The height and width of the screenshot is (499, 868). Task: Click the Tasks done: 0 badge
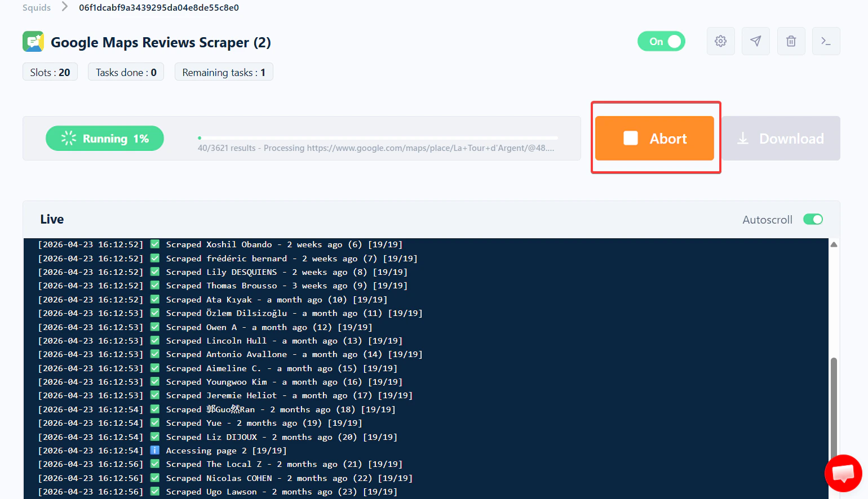pyautogui.click(x=126, y=72)
